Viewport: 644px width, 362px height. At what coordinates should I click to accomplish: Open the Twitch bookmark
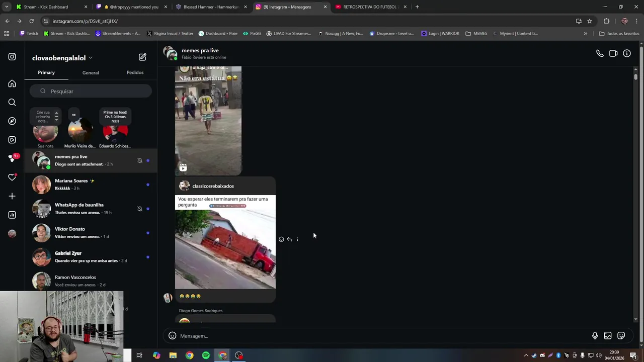pyautogui.click(x=29, y=34)
